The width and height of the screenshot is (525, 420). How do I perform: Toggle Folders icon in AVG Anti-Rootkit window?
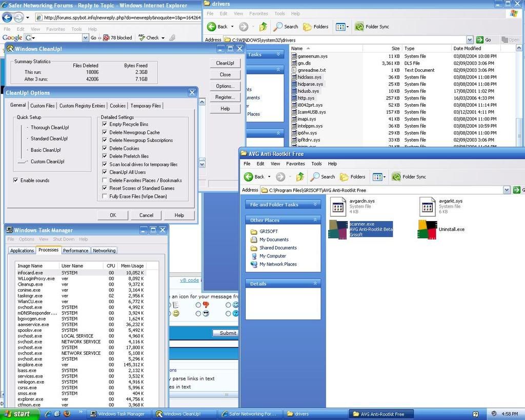(x=344, y=177)
